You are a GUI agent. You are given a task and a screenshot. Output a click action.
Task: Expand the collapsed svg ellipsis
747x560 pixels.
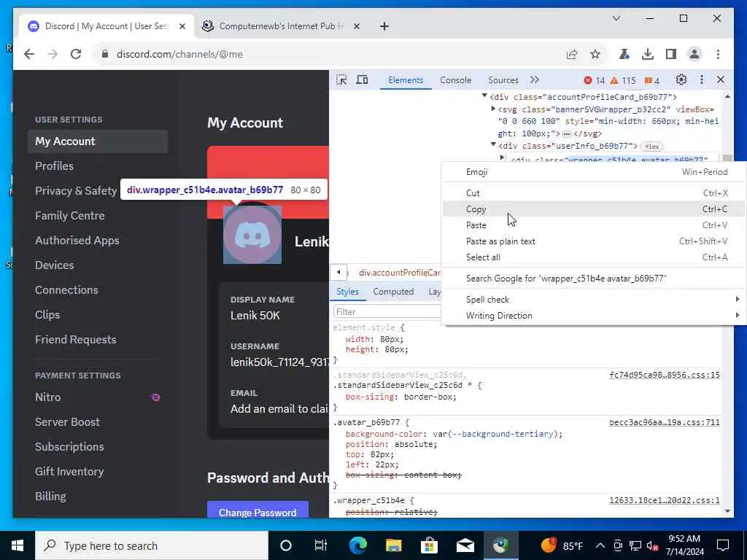pyautogui.click(x=566, y=134)
